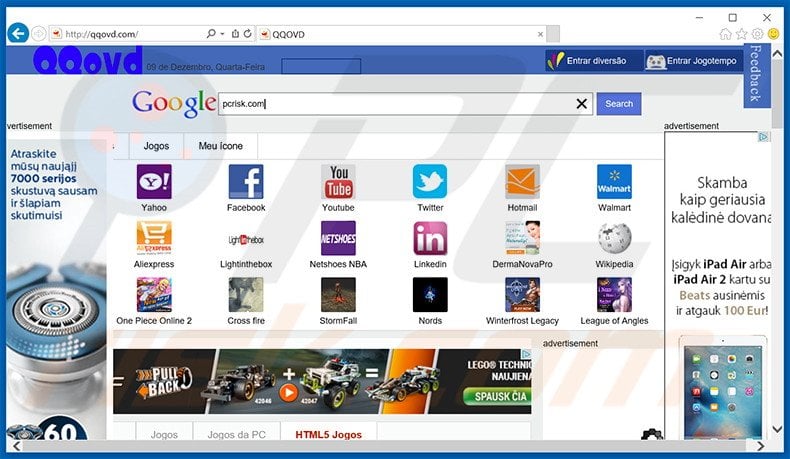The image size is (790, 459).
Task: Open the Aliexpress shortcut icon
Action: pyautogui.click(x=154, y=238)
